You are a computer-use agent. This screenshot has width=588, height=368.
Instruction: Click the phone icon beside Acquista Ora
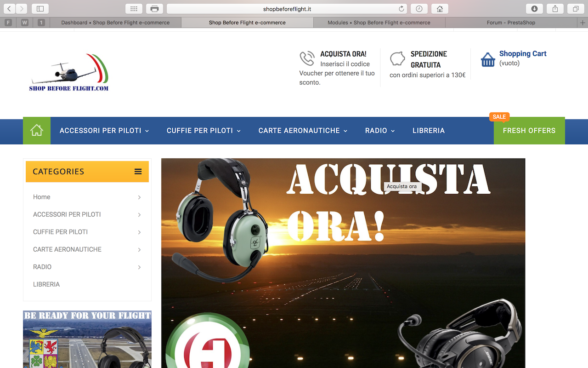coord(307,58)
